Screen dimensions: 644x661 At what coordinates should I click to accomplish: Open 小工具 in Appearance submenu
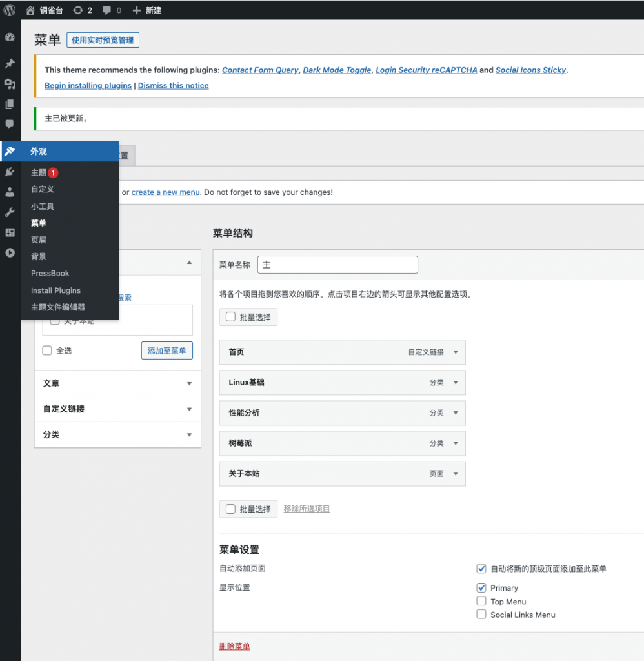tap(43, 207)
